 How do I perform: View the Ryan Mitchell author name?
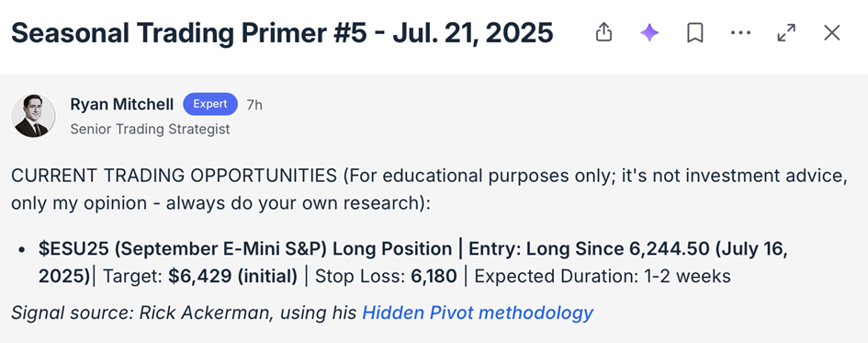coord(122,104)
